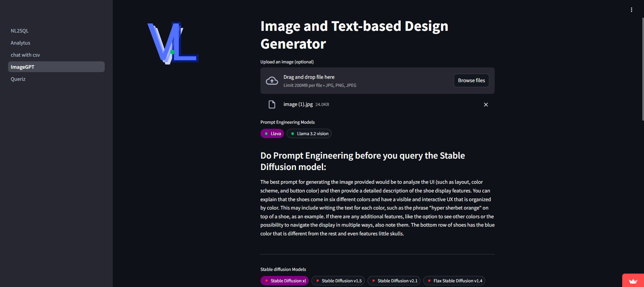This screenshot has height=287, width=644.
Task: Select the Llama 3.2 vision model
Action: coord(309,133)
